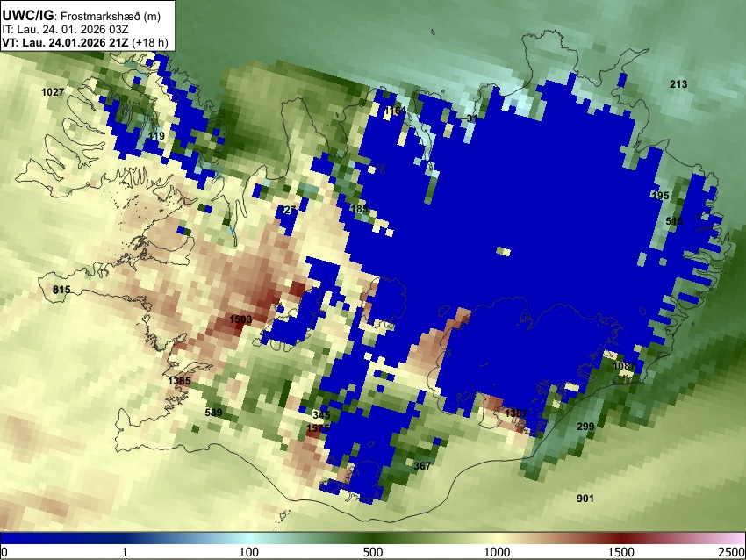Click the map value 1503
Image resolution: width=746 pixels, height=560 pixels.
[240, 319]
